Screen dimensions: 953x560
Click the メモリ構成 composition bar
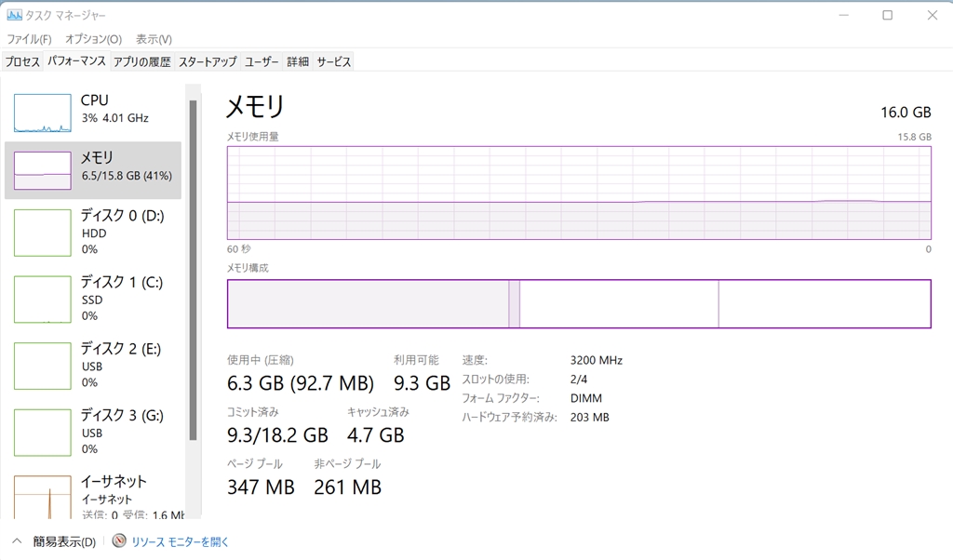coord(578,303)
